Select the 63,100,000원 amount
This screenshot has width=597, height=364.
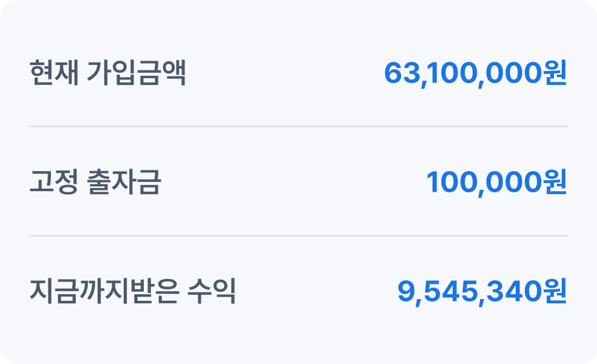pos(476,73)
